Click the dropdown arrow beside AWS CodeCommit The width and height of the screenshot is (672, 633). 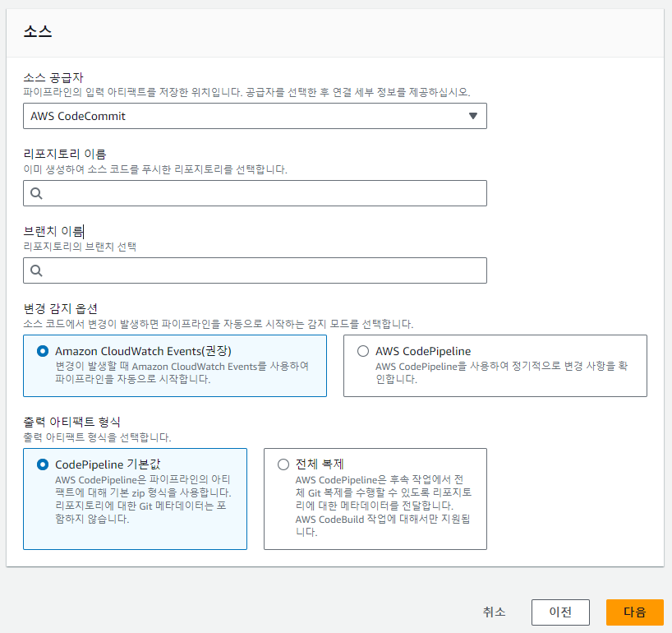pyautogui.click(x=472, y=116)
